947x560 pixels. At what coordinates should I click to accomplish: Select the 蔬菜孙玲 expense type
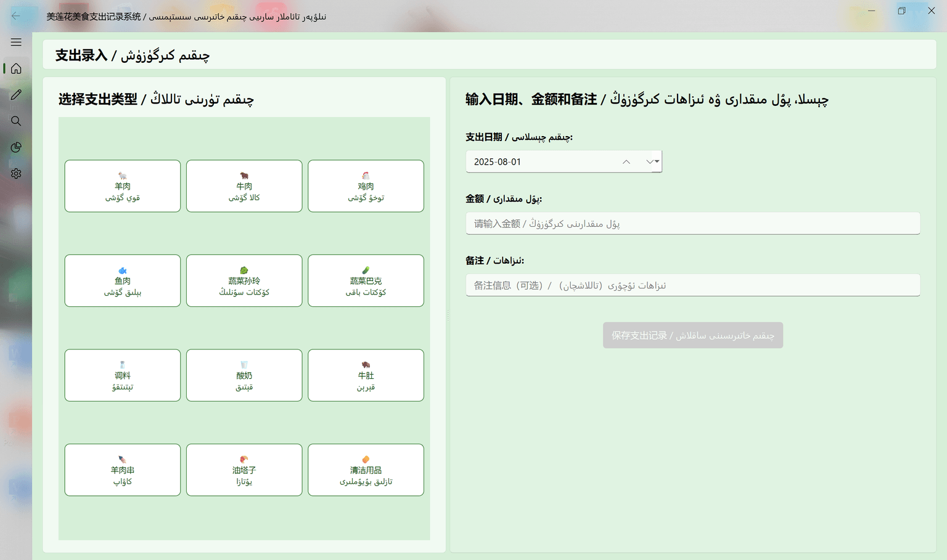[244, 281]
